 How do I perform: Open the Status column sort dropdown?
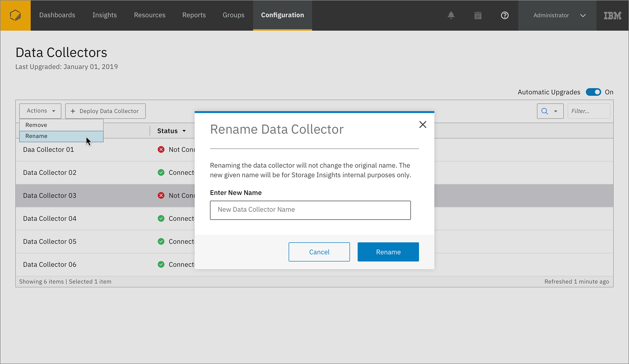[x=184, y=131]
